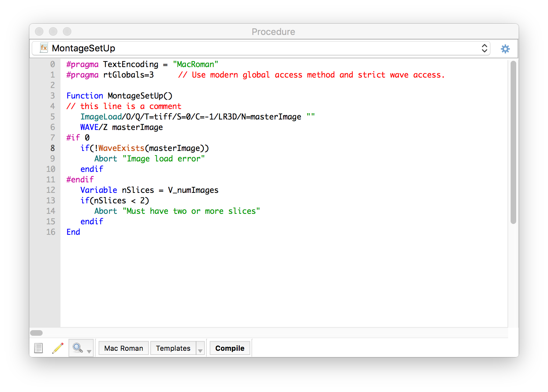Image resolution: width=548 pixels, height=392 pixels.
Task: Open the gear settings menu
Action: 505,49
